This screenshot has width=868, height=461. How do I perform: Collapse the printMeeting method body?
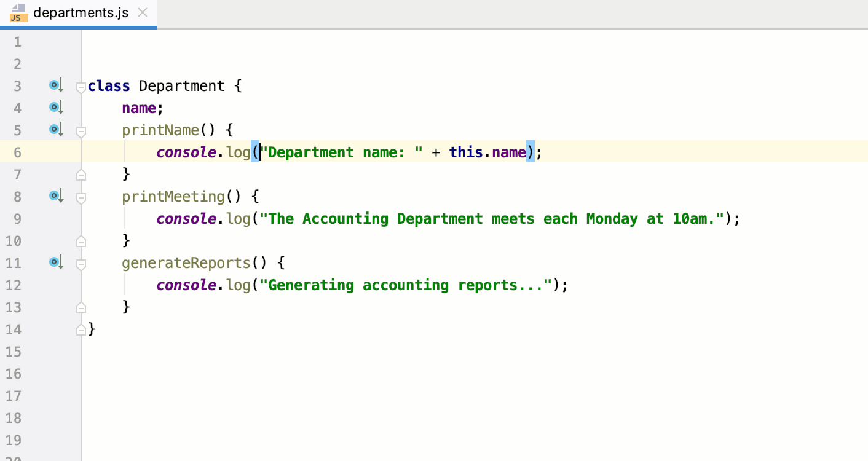[81, 197]
